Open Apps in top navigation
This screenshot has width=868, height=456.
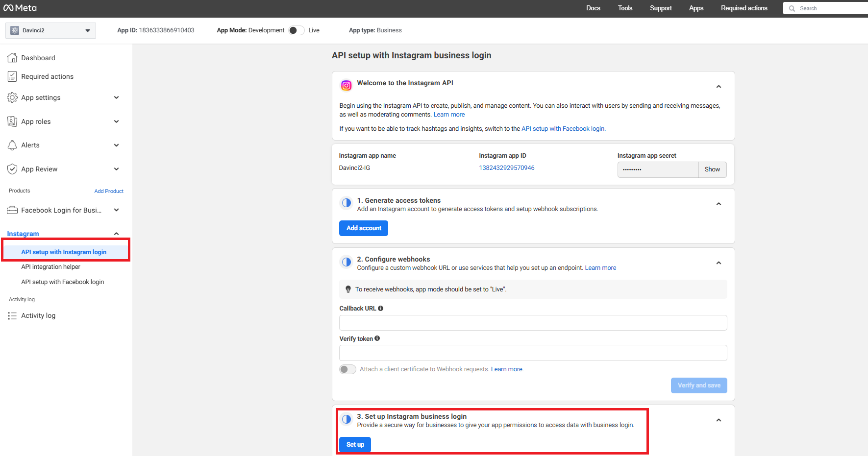click(x=696, y=8)
